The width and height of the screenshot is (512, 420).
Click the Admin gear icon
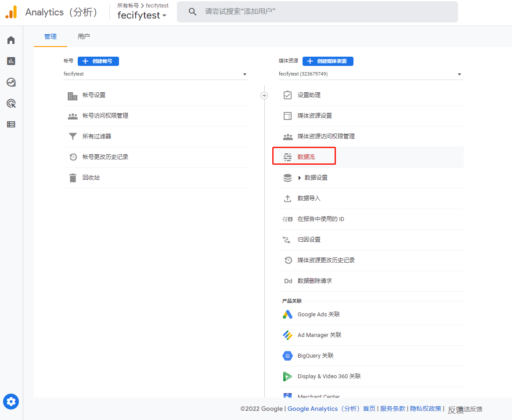point(11,402)
